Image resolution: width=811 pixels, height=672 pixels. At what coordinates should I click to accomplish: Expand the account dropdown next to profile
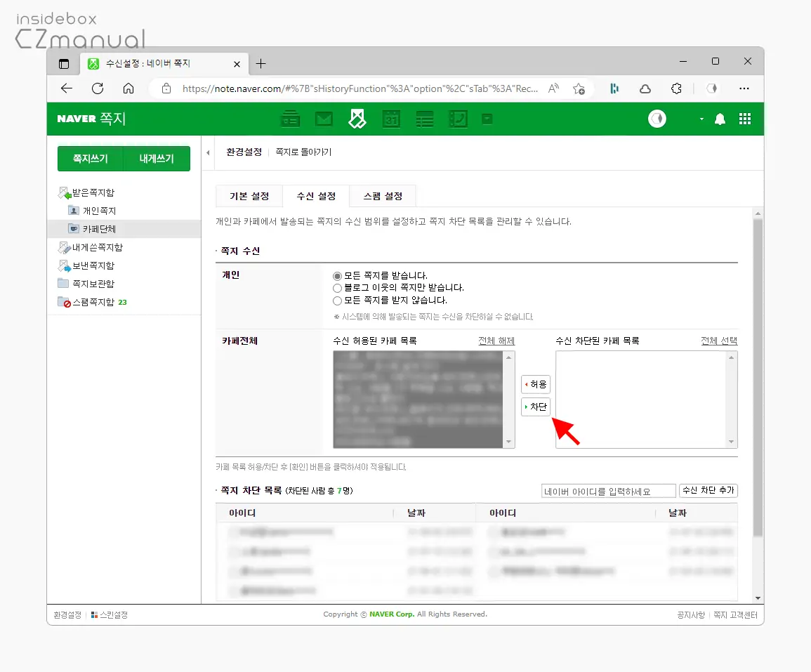pyautogui.click(x=701, y=119)
